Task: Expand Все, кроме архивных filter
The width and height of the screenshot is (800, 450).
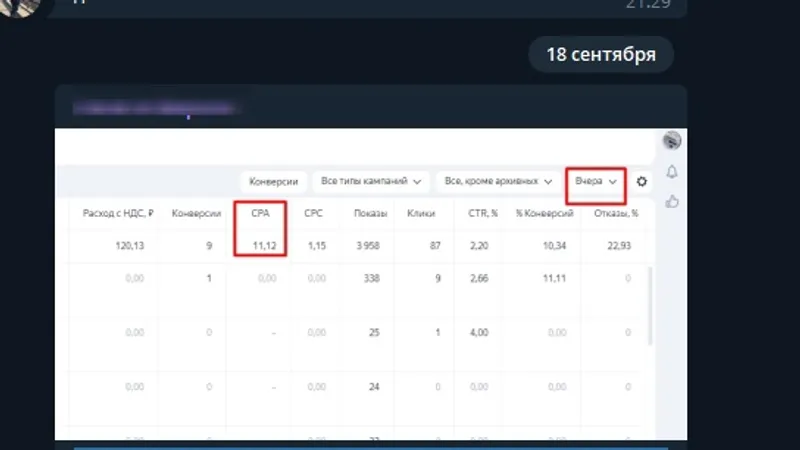Action: 498,182
